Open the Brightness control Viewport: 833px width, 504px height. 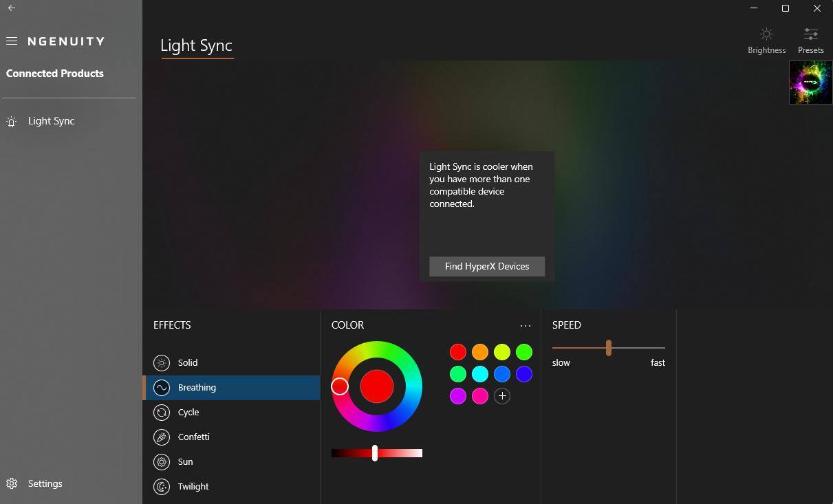(x=766, y=41)
